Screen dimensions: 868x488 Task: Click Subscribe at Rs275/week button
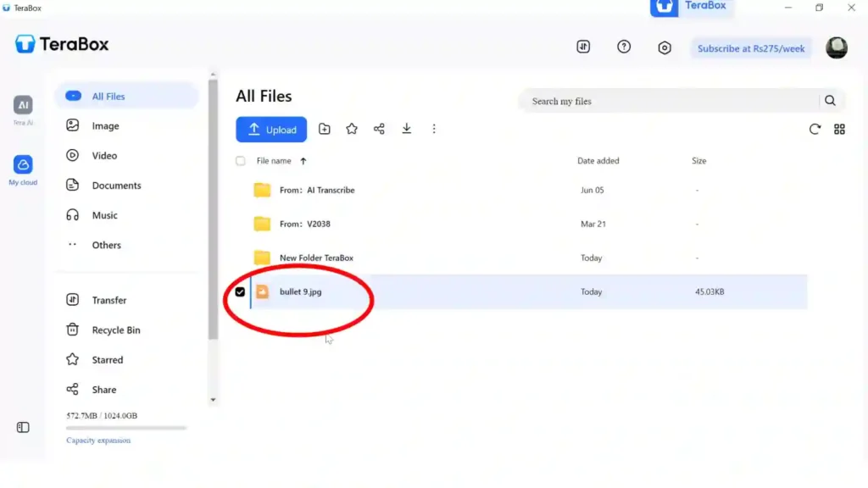point(751,48)
